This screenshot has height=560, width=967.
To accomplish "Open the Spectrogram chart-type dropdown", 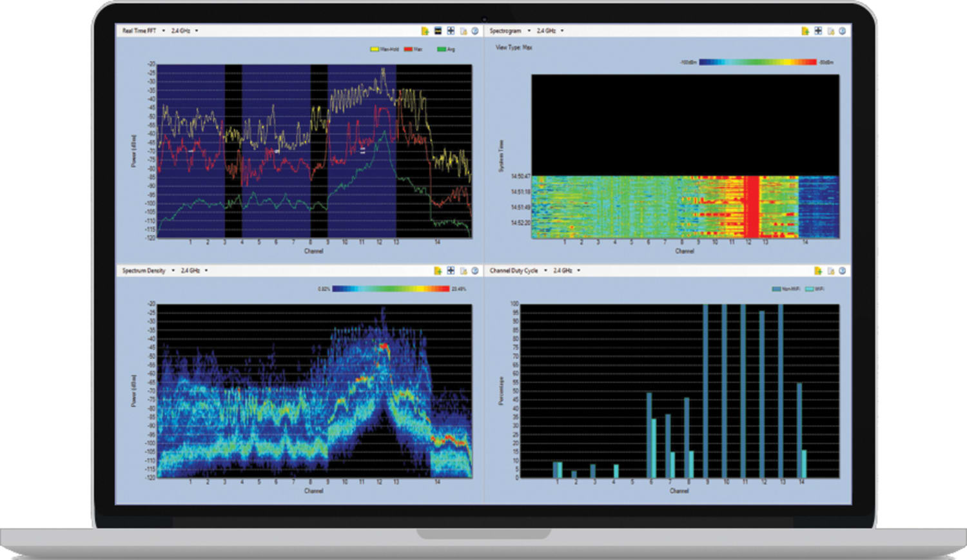I will (529, 31).
